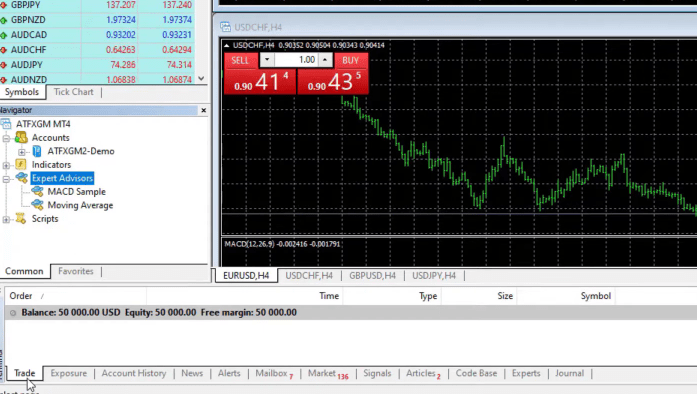
Task: Collapse the Expert Advisors tree node
Action: [6, 179]
